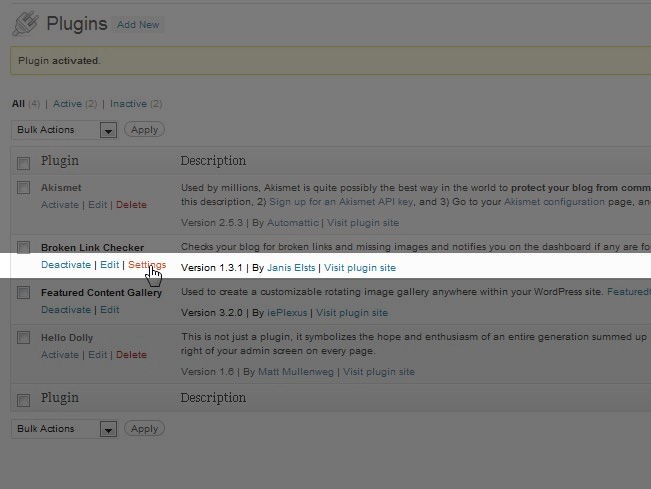This screenshot has height=489, width=651.
Task: Click the Description column header in footer
Action: tap(213, 398)
